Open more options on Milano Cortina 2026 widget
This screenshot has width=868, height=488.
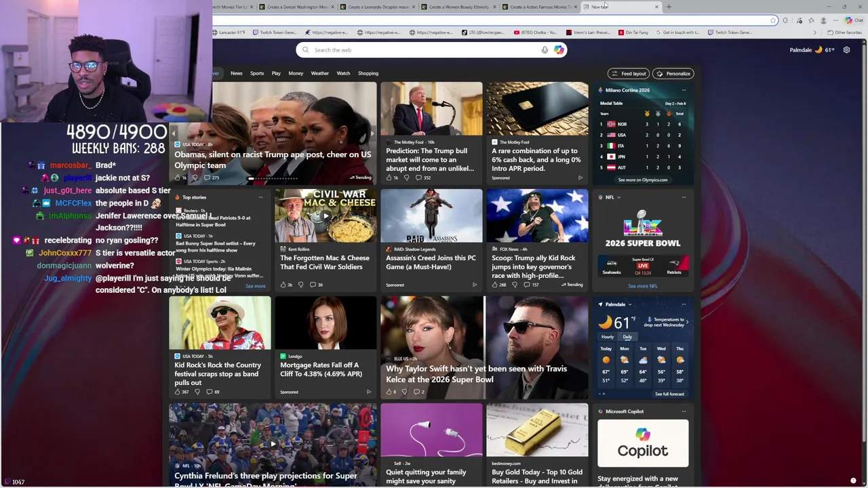point(684,90)
